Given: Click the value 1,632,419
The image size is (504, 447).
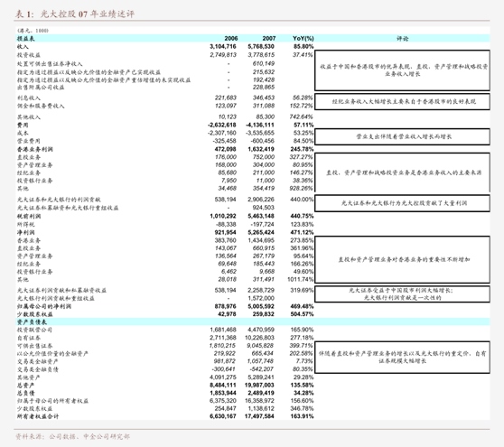Looking at the screenshot, I should pyautogui.click(x=261, y=149).
